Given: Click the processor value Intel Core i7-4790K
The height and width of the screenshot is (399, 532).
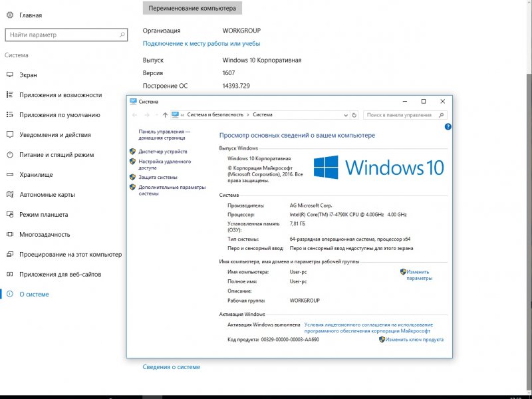Looking at the screenshot, I should point(348,214).
